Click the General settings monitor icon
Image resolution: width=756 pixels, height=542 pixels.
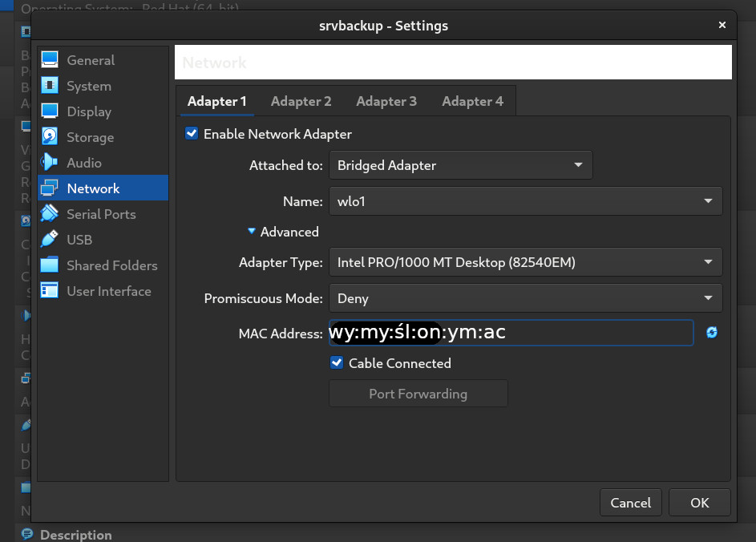click(50, 60)
